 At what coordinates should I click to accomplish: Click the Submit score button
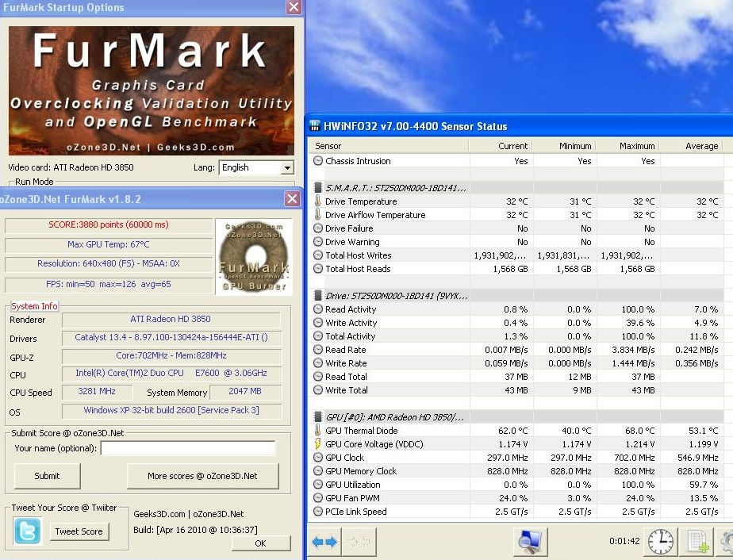[48, 476]
